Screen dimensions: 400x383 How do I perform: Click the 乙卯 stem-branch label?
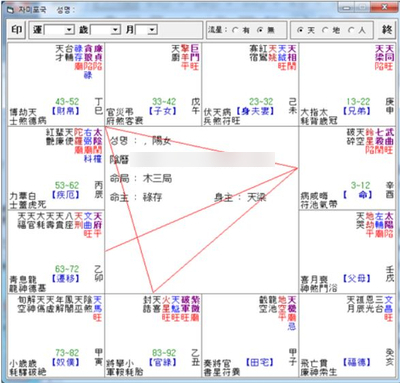coord(99,273)
